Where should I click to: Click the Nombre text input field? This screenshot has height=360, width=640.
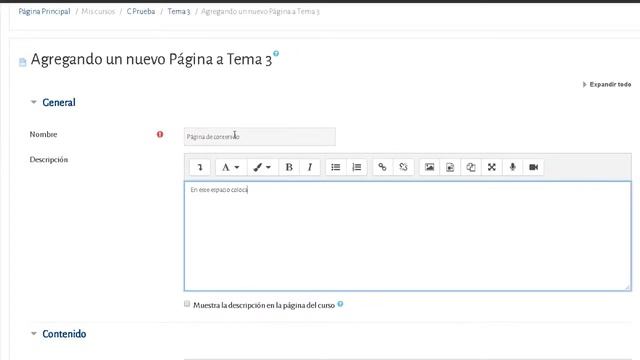pyautogui.click(x=260, y=136)
